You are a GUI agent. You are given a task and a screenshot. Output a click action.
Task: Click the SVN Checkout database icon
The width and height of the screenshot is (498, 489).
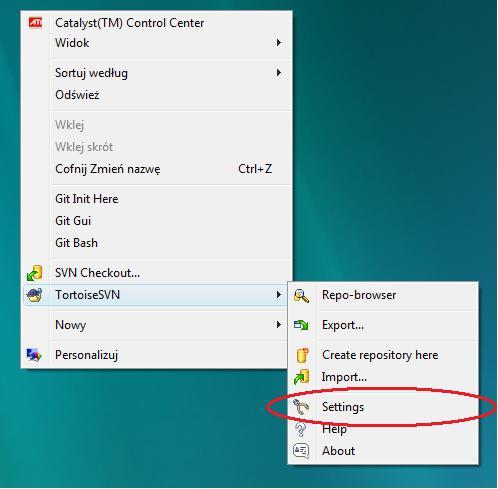click(35, 273)
